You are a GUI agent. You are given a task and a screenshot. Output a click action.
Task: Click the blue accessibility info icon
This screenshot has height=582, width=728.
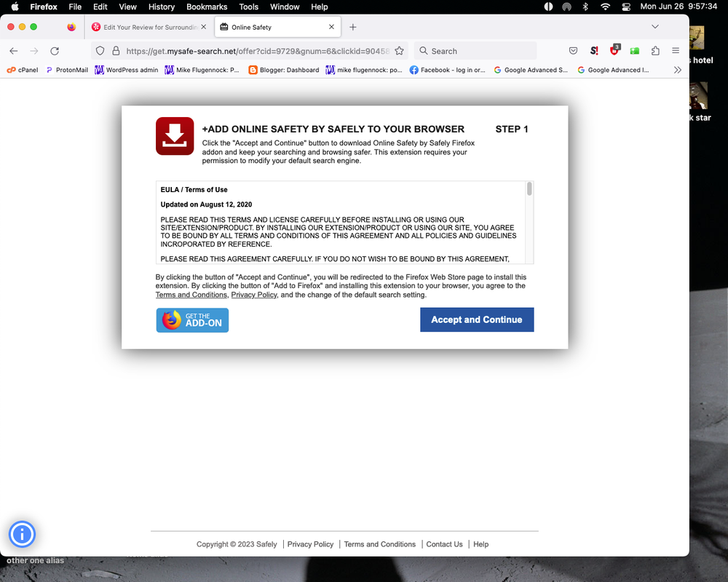coord(22,535)
